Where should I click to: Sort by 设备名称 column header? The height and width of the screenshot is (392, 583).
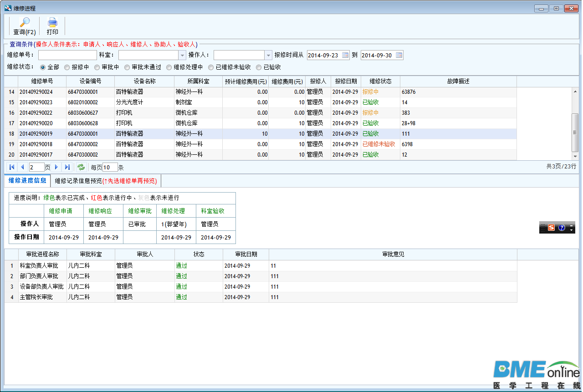(144, 81)
